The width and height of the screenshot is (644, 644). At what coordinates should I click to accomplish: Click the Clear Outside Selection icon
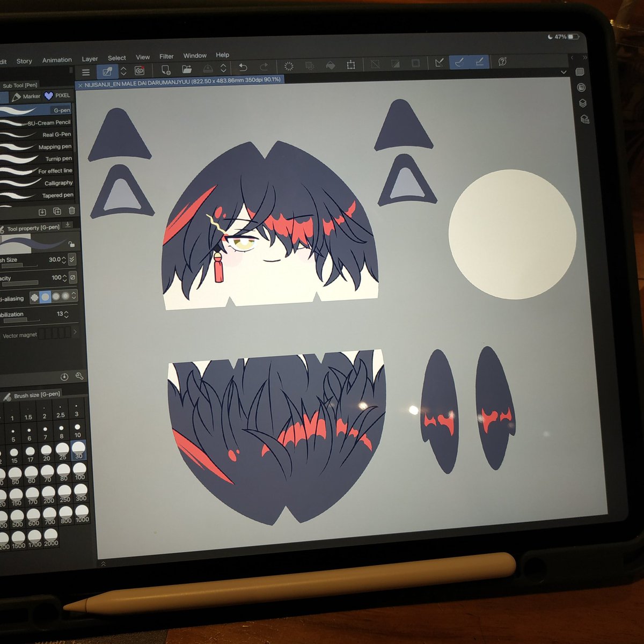pos(310,66)
